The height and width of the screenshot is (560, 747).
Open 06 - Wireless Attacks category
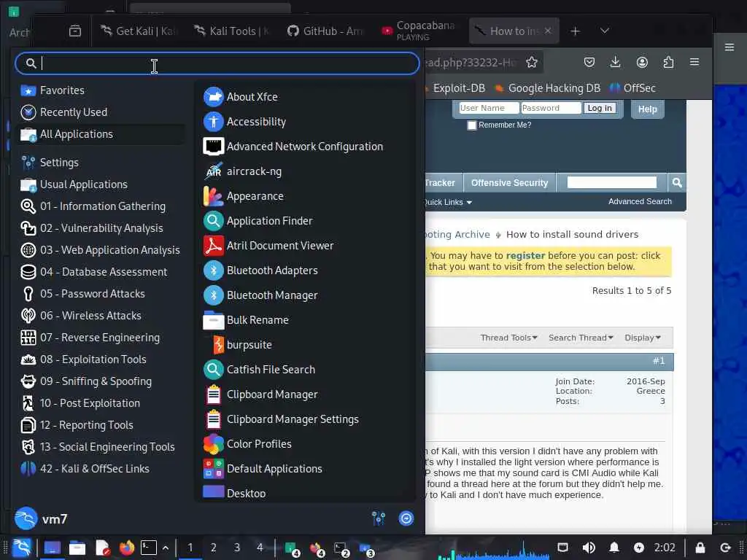point(100,316)
